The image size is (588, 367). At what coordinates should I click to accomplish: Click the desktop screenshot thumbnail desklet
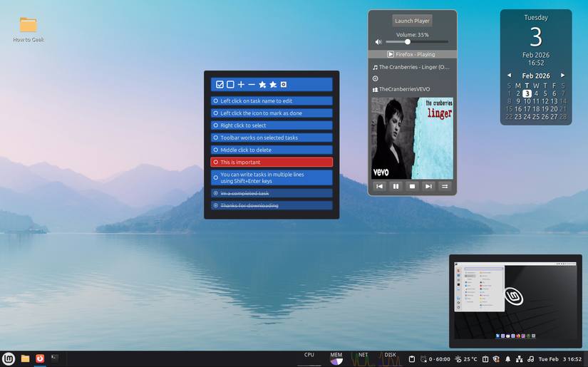[515, 301]
